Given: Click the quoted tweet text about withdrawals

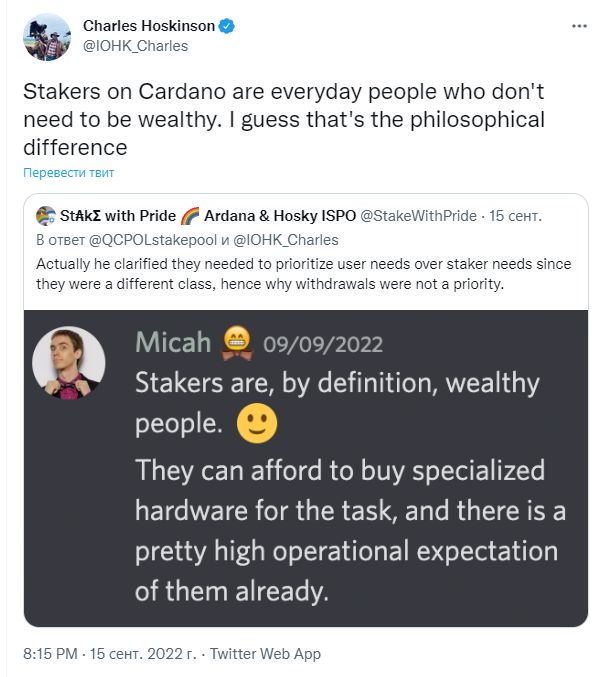Looking at the screenshot, I should pos(300,273).
